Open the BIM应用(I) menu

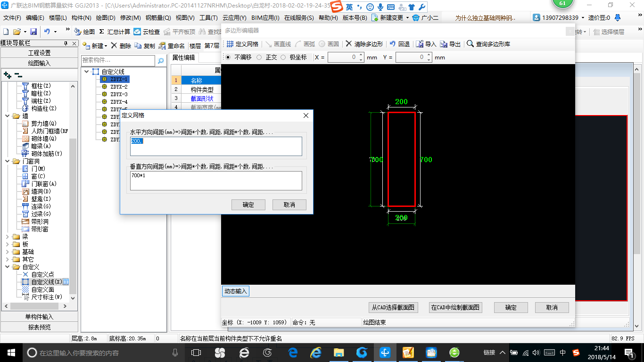265,17
